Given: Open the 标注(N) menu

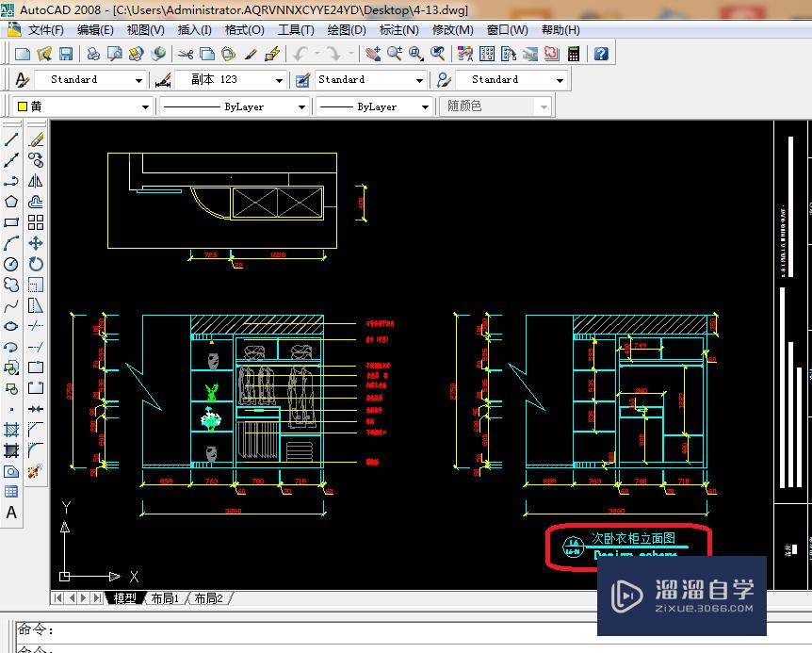Looking at the screenshot, I should tap(398, 30).
